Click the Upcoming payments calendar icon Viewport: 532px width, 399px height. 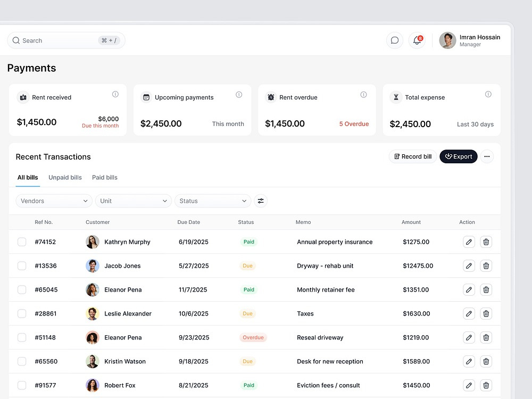tap(146, 97)
